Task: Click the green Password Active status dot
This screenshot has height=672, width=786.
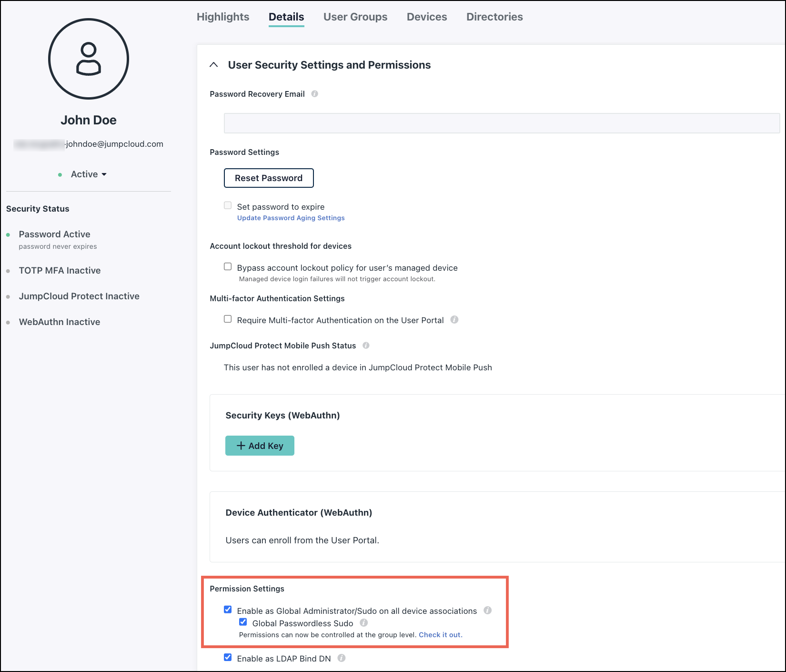Action: [8, 234]
